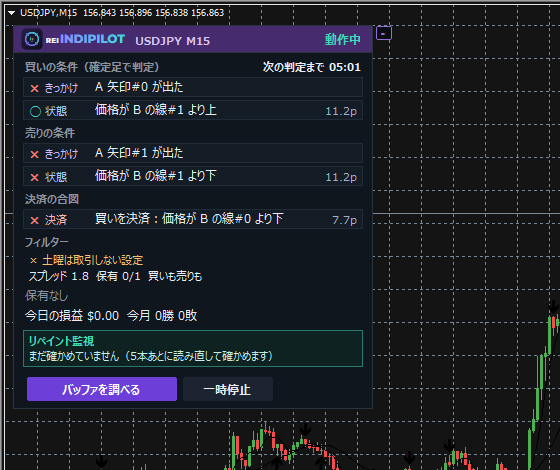Click the red X on sell きっかけ row
The image size is (560, 470).
(x=35, y=154)
